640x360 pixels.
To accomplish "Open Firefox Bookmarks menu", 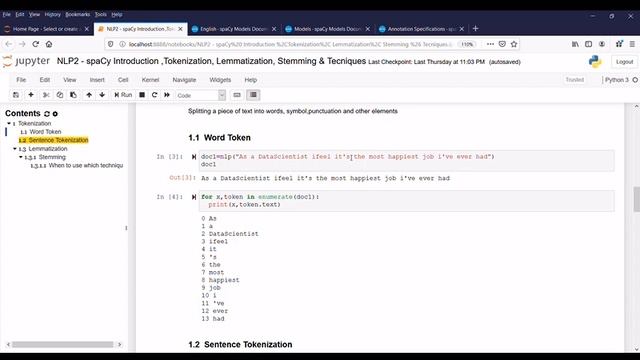I will click(78, 14).
